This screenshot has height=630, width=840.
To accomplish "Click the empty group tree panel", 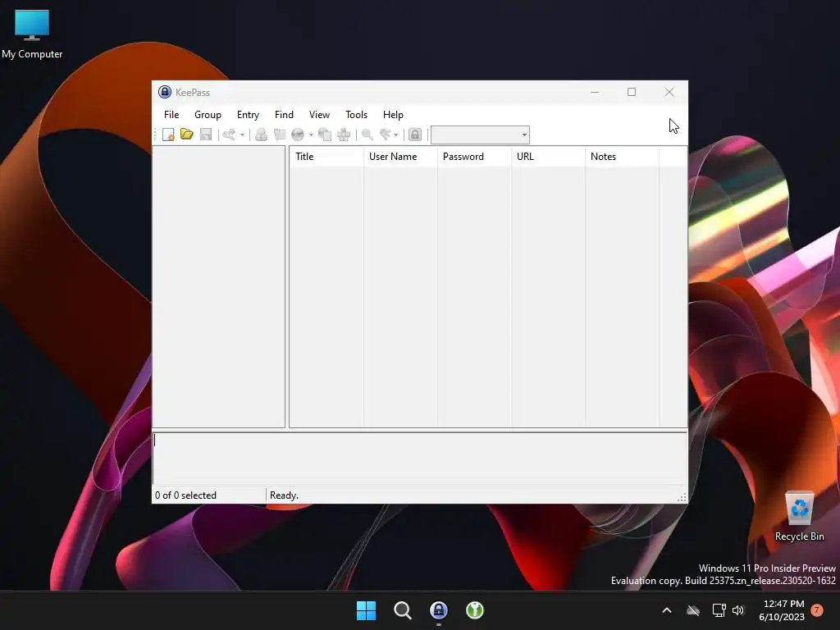I will point(218,286).
